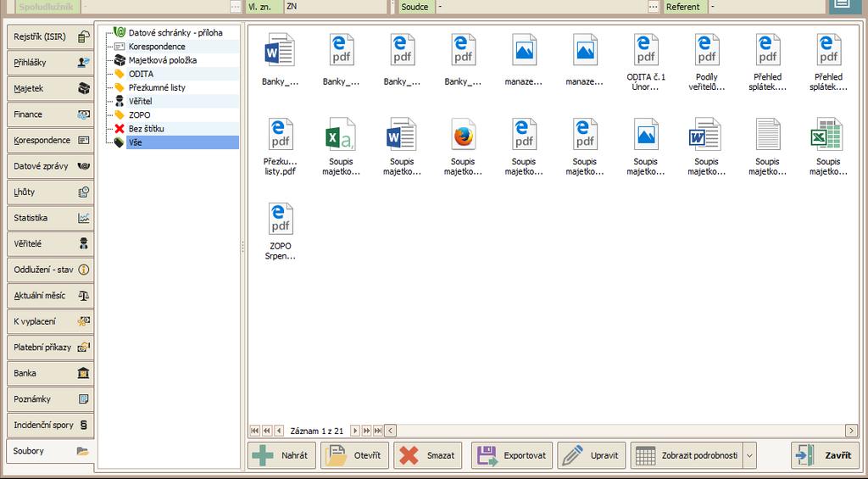Select the Přezku... listy.pdf file

point(280,147)
